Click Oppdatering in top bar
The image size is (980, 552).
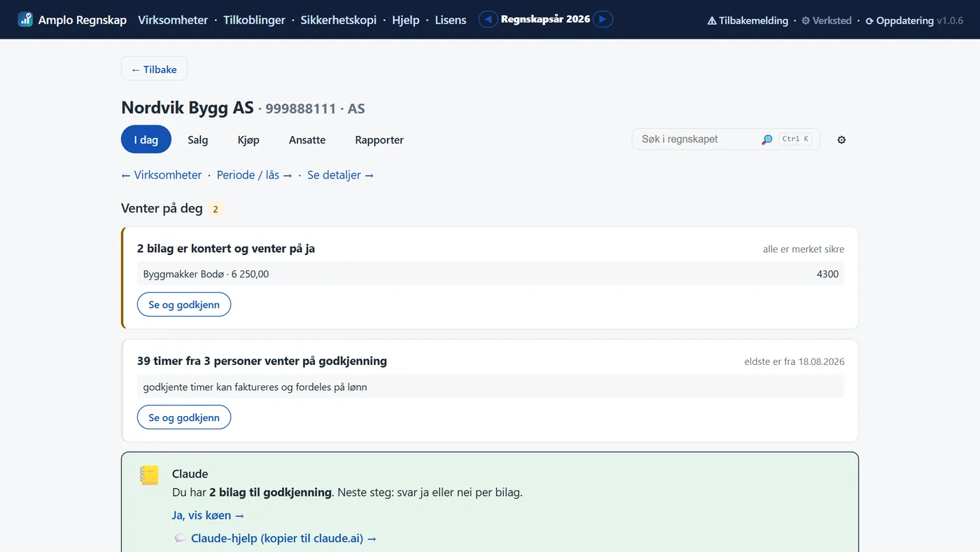899,20
